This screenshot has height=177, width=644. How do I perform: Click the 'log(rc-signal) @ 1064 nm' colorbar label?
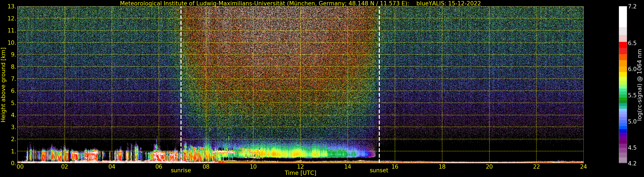[639, 85]
